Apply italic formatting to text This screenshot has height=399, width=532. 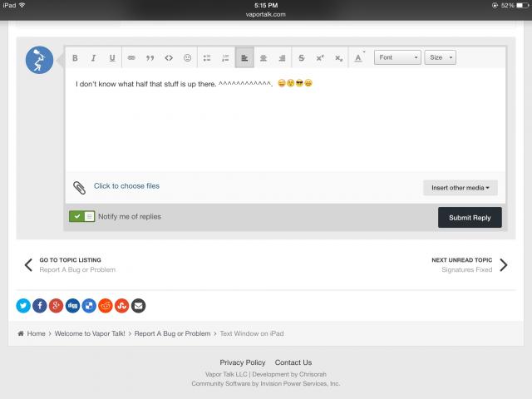click(x=93, y=58)
